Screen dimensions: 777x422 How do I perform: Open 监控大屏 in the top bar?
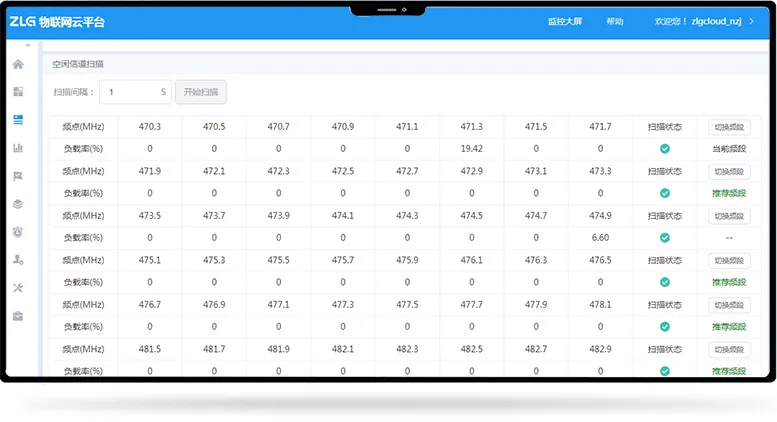click(565, 21)
